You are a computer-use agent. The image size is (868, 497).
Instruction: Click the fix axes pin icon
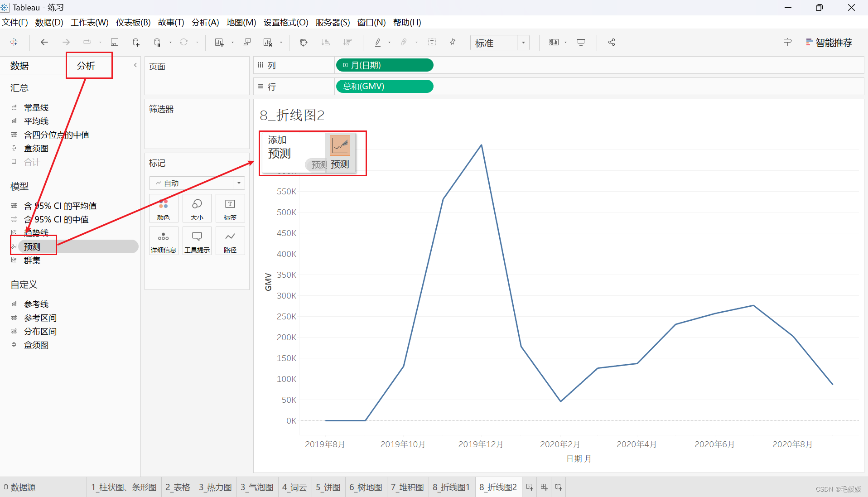pyautogui.click(x=453, y=42)
